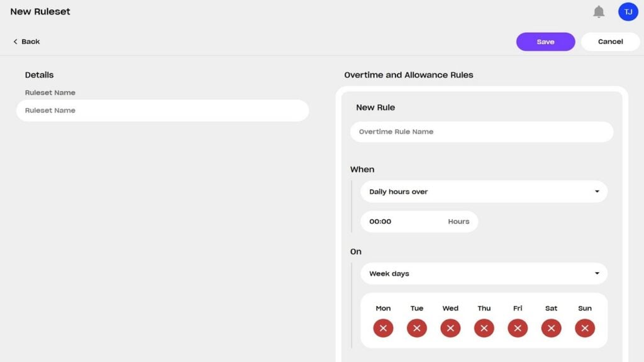Image resolution: width=644 pixels, height=362 pixels.
Task: Open the Week days dropdown
Action: 483,273
